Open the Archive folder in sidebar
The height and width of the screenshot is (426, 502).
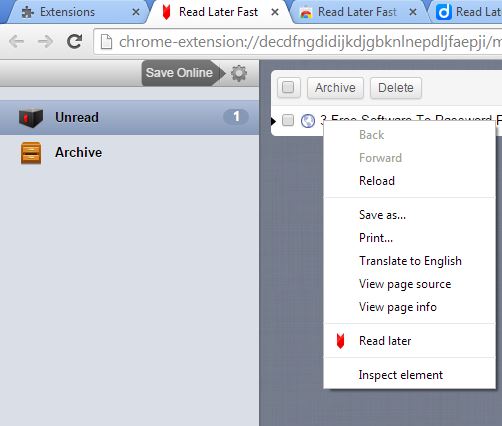tap(129, 153)
